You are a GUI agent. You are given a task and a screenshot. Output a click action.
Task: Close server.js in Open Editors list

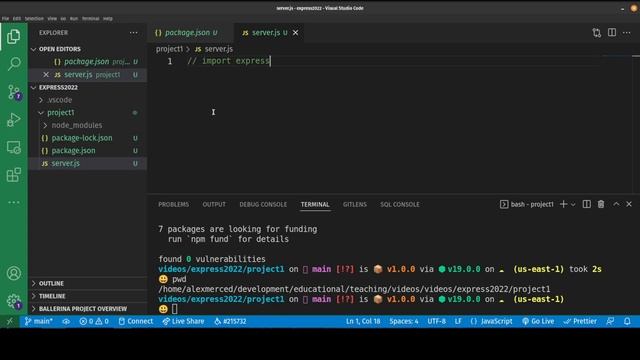[46, 74]
